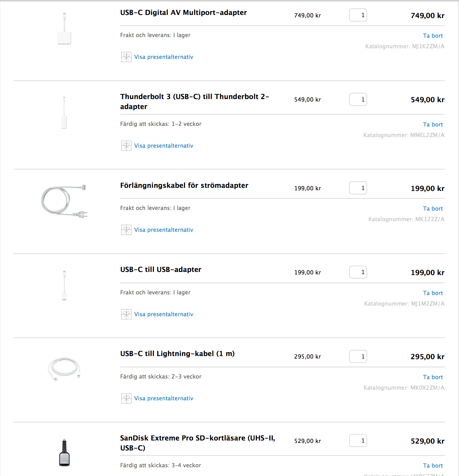The width and height of the screenshot is (459, 476).
Task: Show gift options for USB-C till USB-adapter
Action: (163, 314)
